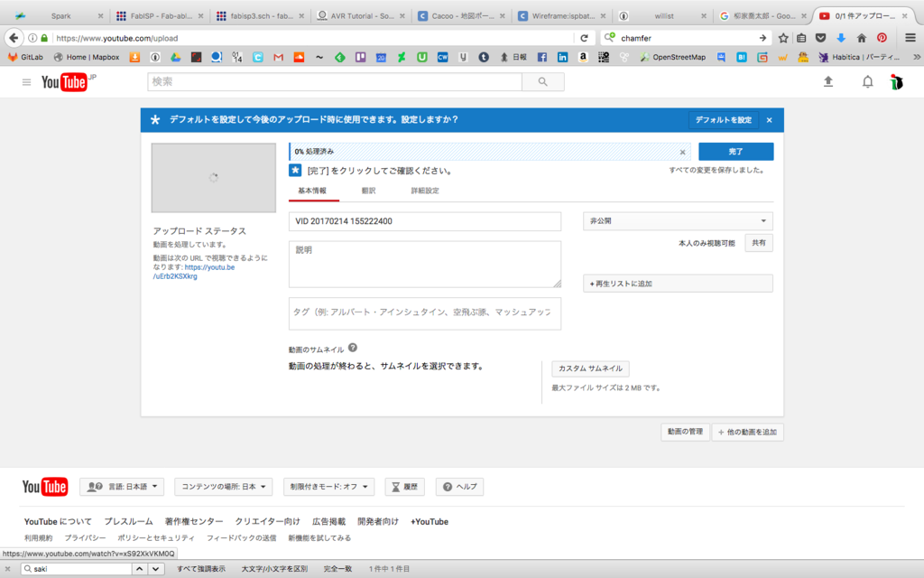Switch to the 基本情報 tab

(312, 191)
